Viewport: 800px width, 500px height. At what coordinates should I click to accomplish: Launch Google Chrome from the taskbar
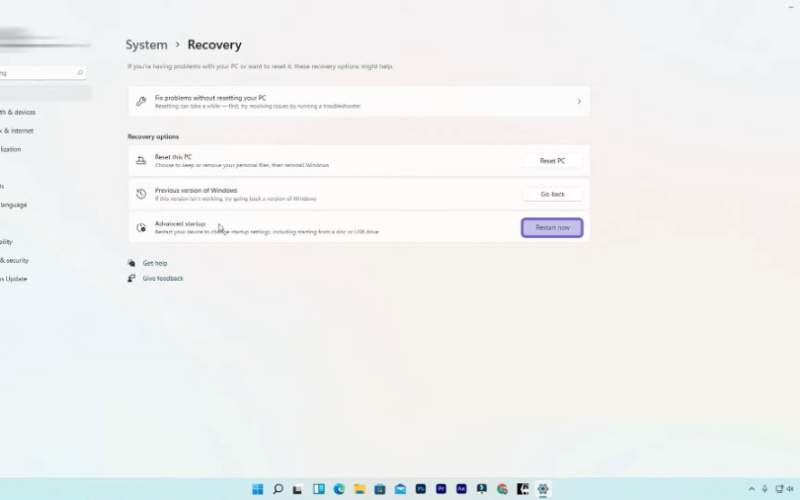pos(502,489)
